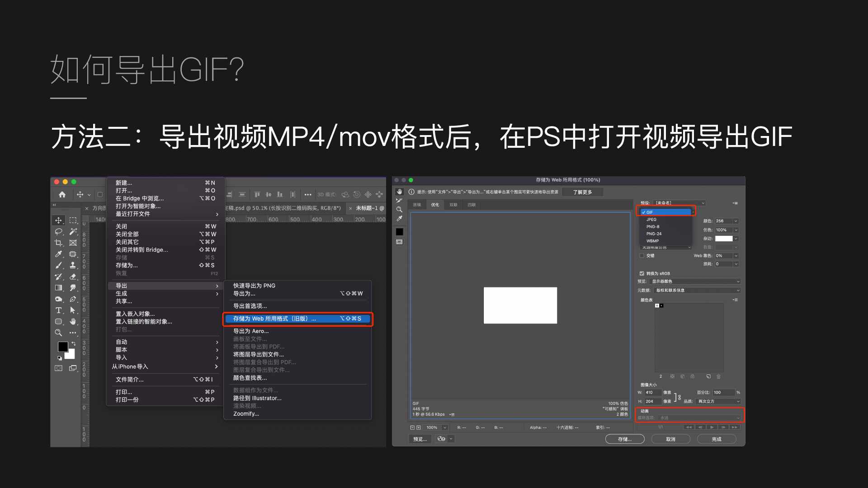
Task: Delete selected color with trash icon
Action: (718, 376)
